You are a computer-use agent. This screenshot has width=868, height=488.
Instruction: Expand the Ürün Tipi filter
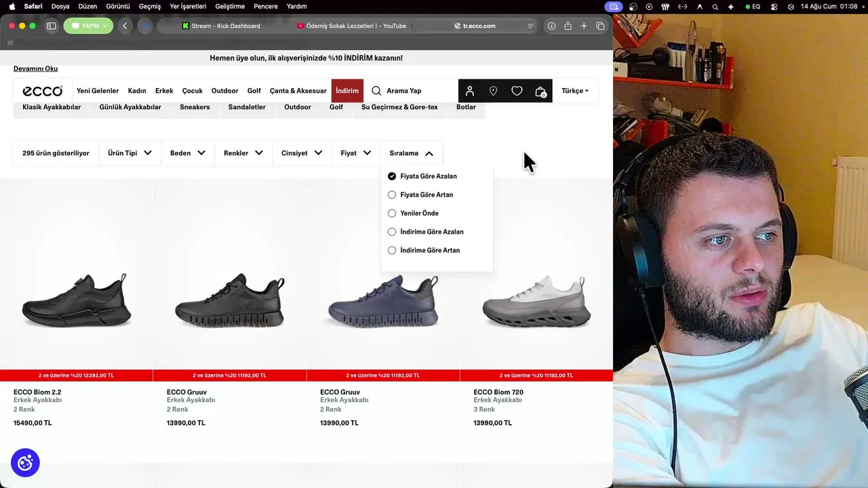coord(130,153)
